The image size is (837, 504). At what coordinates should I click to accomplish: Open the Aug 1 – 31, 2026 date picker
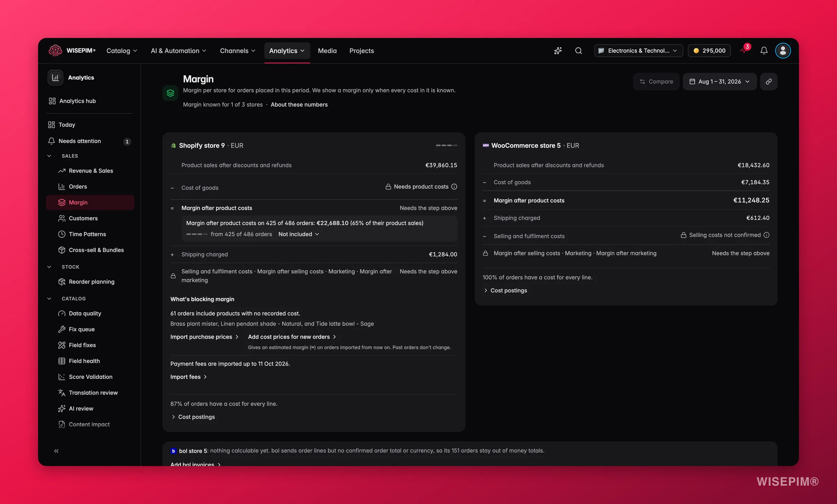pyautogui.click(x=719, y=82)
